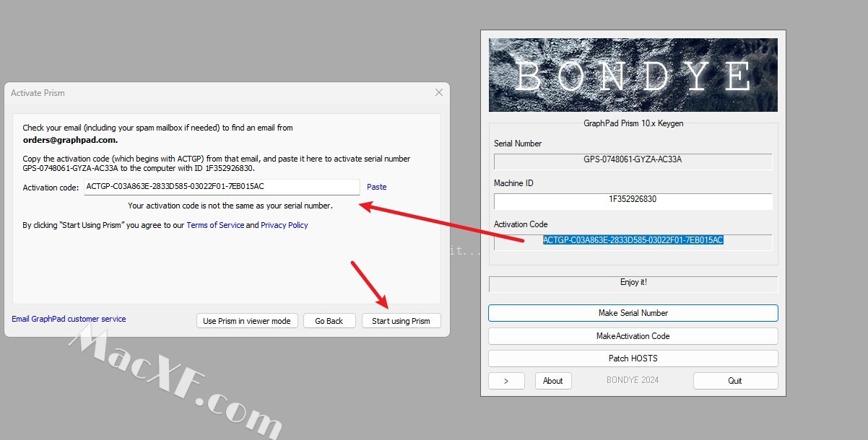The width and height of the screenshot is (868, 440).
Task: Click the 'activation code is not the same' error message
Action: [x=230, y=206]
